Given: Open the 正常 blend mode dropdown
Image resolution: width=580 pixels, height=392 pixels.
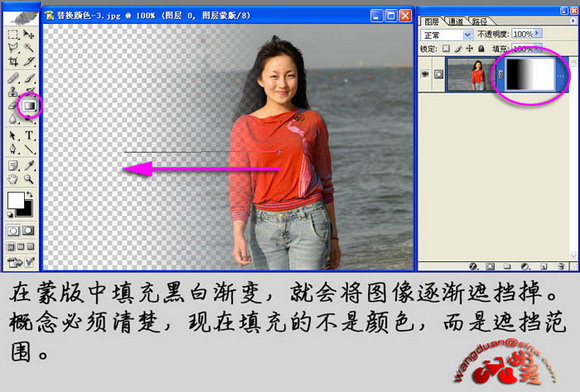Looking at the screenshot, I should pos(447,35).
